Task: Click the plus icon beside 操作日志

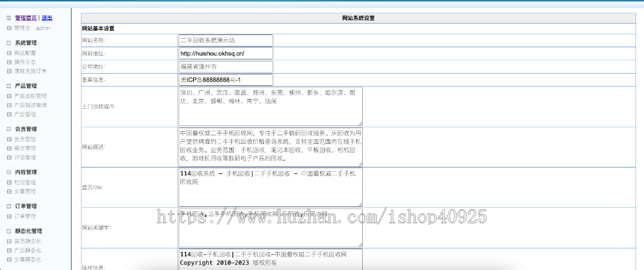Action: [x=9, y=62]
